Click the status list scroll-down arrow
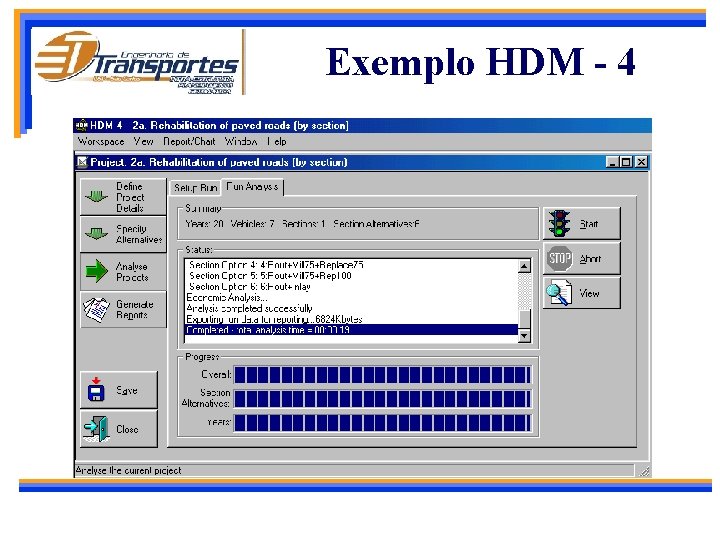This screenshot has width=720, height=540. [x=524, y=337]
